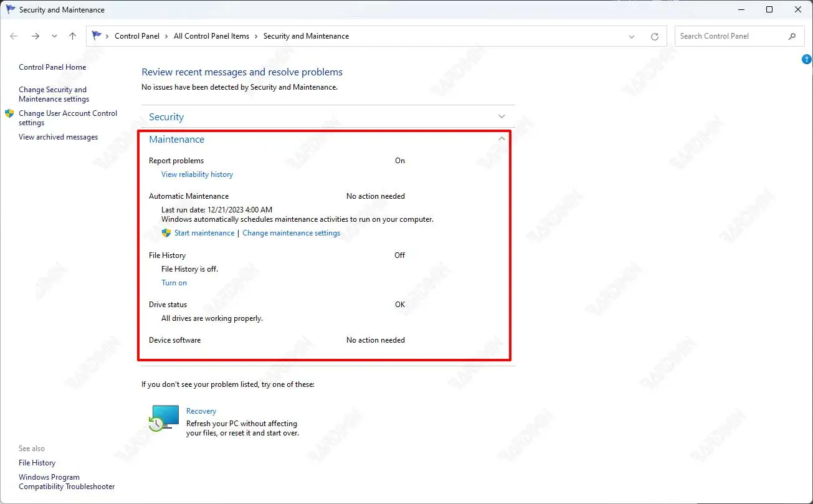Select All Control Panel Items breadcrumb
The image size is (813, 504).
click(x=211, y=36)
